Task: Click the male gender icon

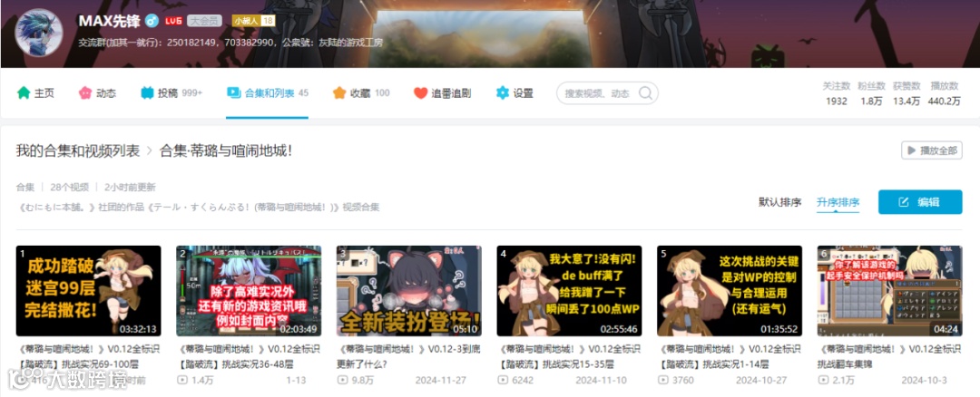Action: tap(151, 21)
